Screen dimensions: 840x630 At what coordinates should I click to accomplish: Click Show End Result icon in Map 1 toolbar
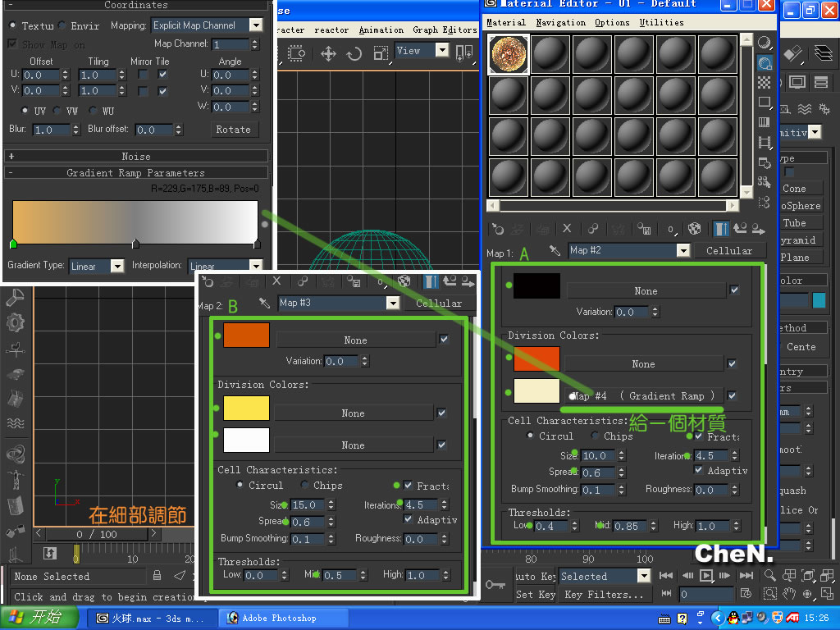[x=722, y=229]
